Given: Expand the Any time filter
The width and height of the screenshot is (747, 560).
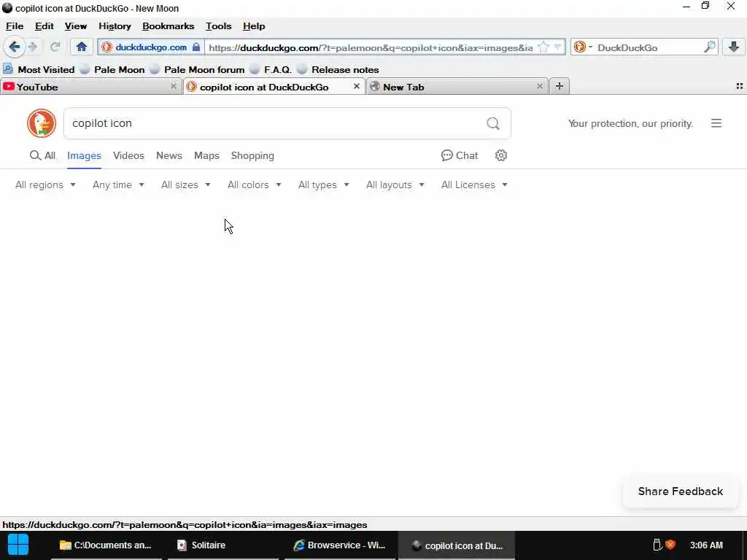Looking at the screenshot, I should [x=119, y=184].
